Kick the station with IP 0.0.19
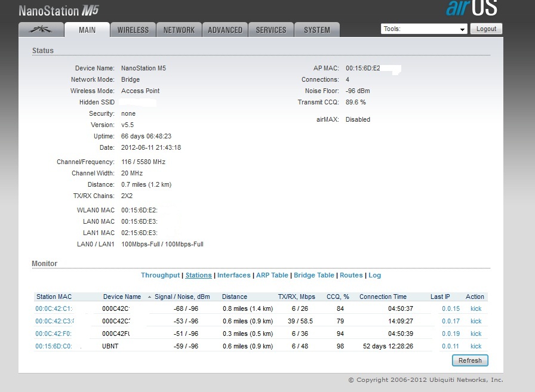 click(x=476, y=334)
